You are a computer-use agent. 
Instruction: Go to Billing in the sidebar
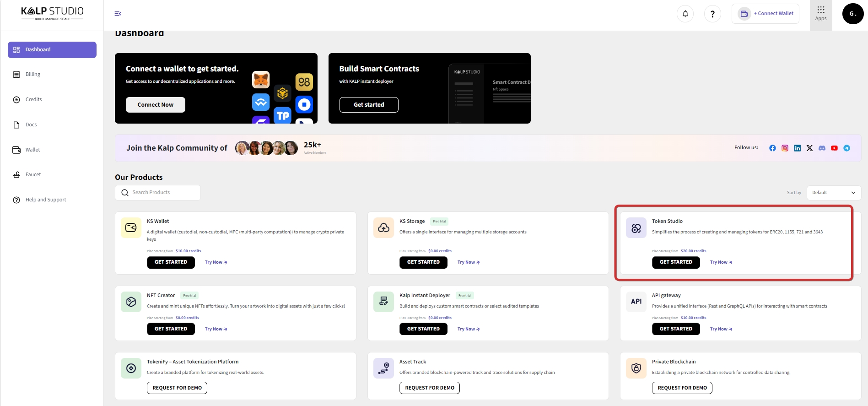(x=33, y=74)
